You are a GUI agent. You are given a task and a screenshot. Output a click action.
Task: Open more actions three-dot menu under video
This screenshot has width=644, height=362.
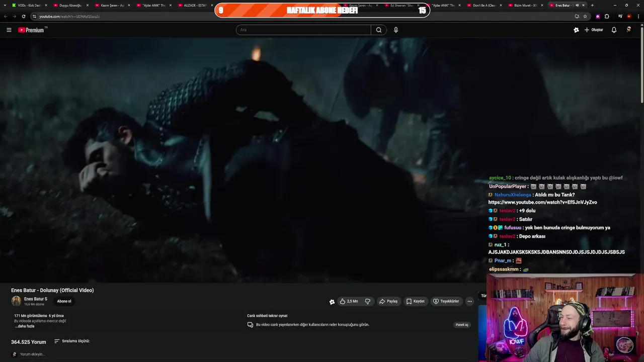pyautogui.click(x=469, y=301)
